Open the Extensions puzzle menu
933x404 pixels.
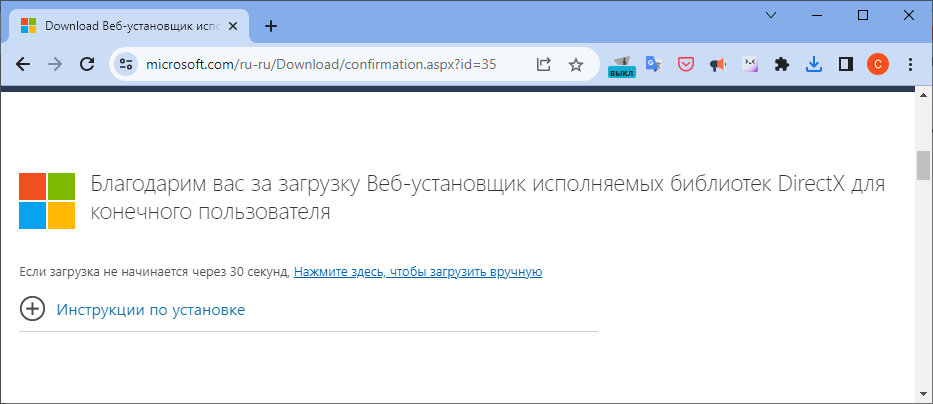pyautogui.click(x=781, y=64)
